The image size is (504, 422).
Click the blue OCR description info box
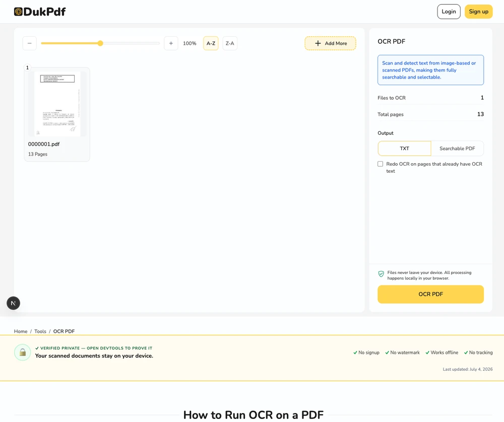click(431, 70)
